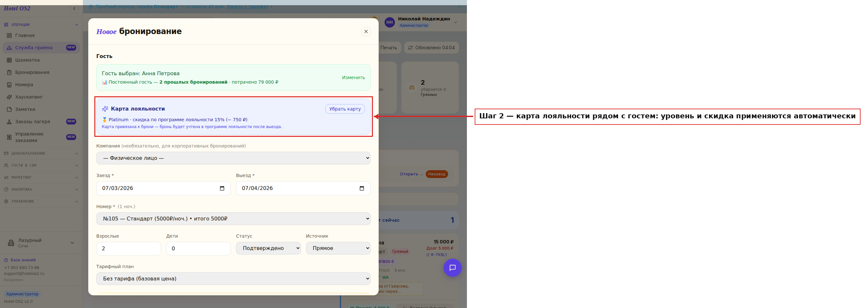Screen dimensions: 868x308
Task: Open Заметки in the sidebar
Action: click(41, 109)
